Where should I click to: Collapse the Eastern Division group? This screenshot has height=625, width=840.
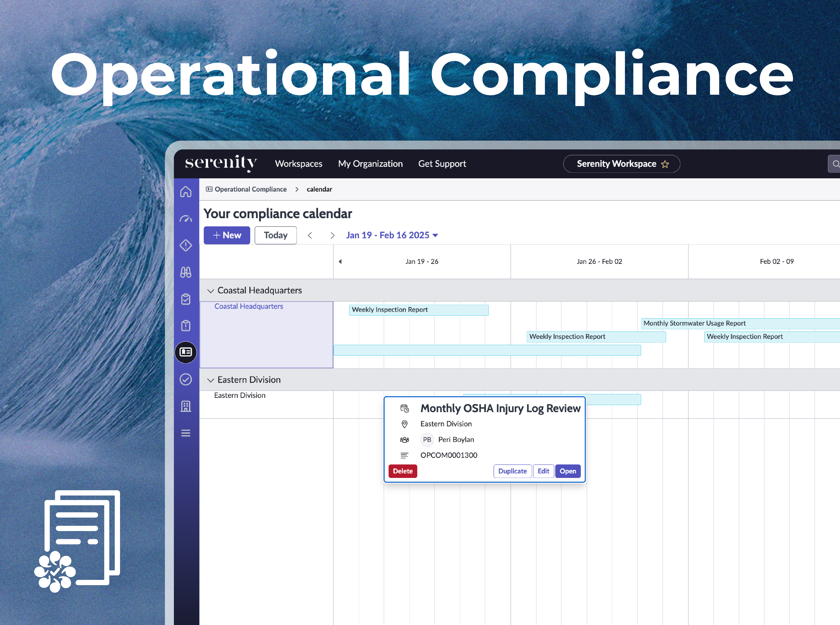click(x=211, y=380)
